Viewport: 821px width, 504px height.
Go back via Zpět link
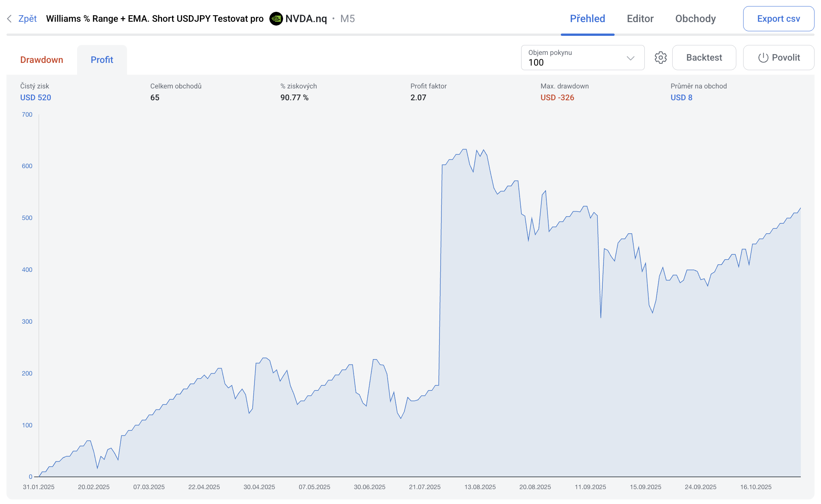(27, 19)
